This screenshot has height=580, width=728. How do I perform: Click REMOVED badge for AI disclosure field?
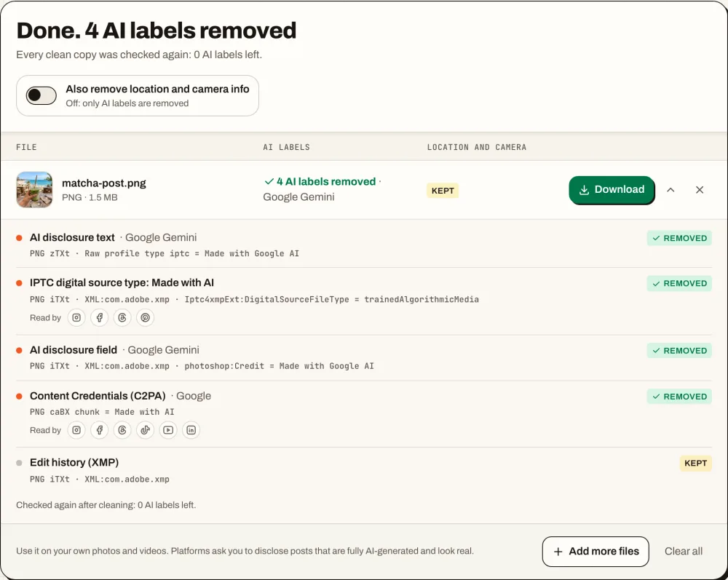click(679, 351)
